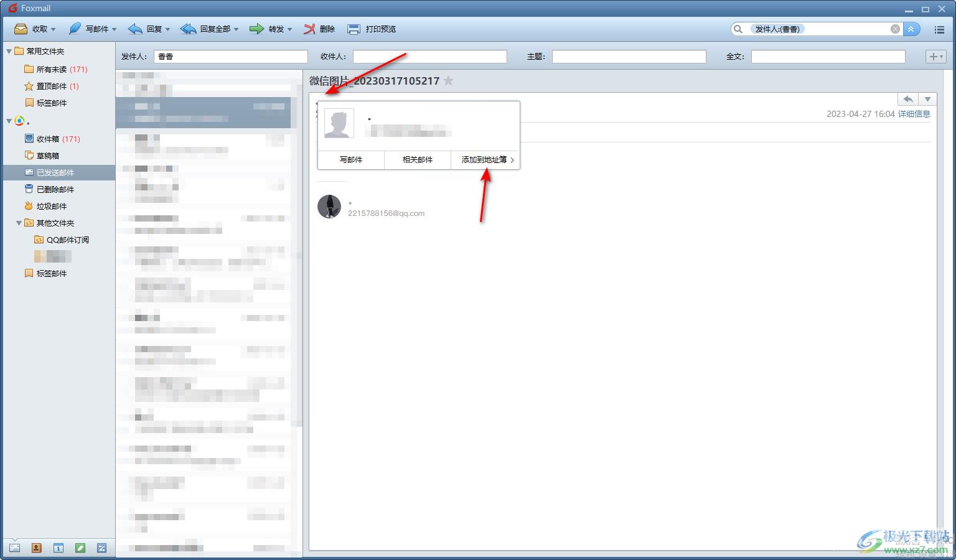Open 标签邮件 under 常用文件夹
Viewport: 956px width, 560px height.
[x=59, y=103]
